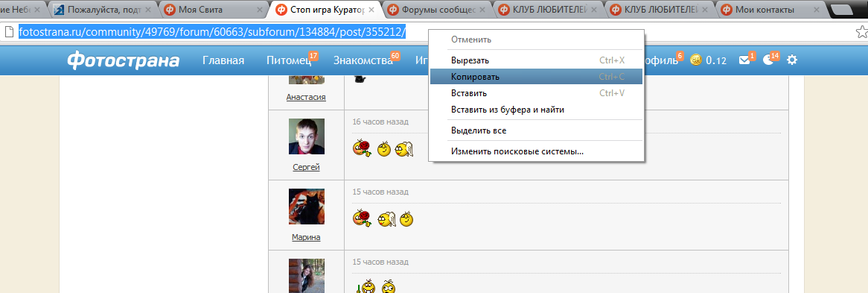868x293 pixels.
Task: Select 'Вставить из буфера и найти' entry
Action: coord(536,110)
